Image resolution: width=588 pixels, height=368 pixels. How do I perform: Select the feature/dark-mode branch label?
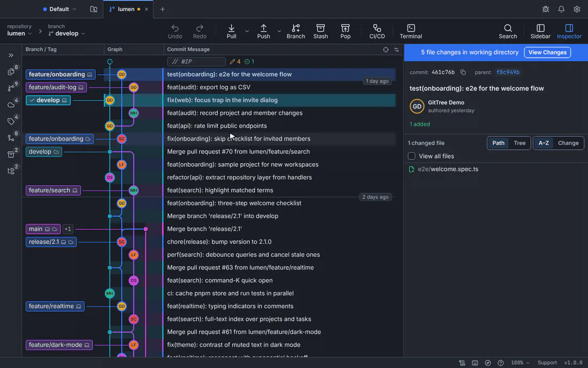point(59,345)
